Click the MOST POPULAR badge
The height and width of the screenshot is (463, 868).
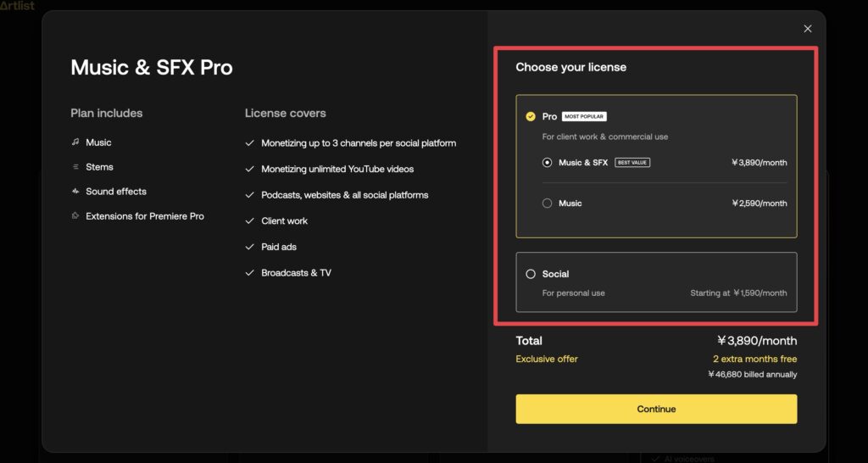584,117
